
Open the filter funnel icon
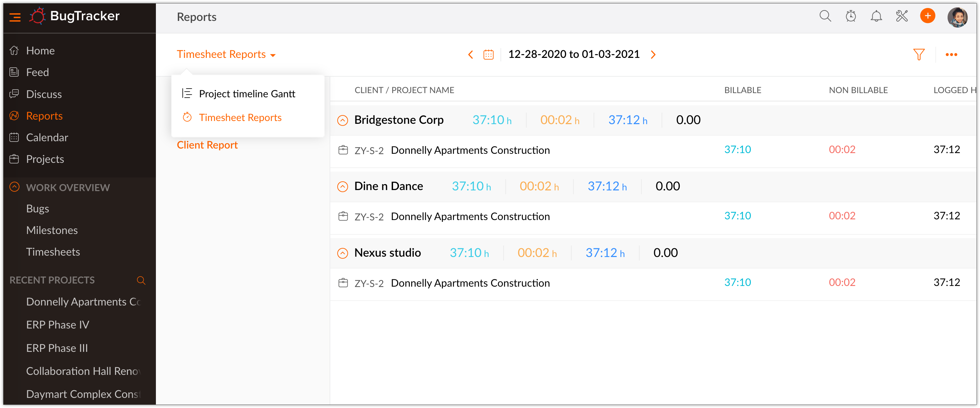(919, 55)
